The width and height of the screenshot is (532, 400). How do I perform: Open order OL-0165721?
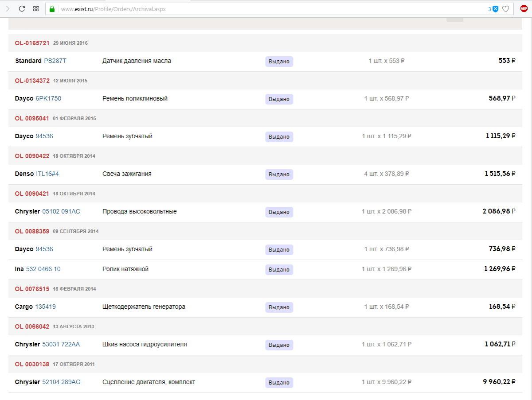[x=32, y=43]
